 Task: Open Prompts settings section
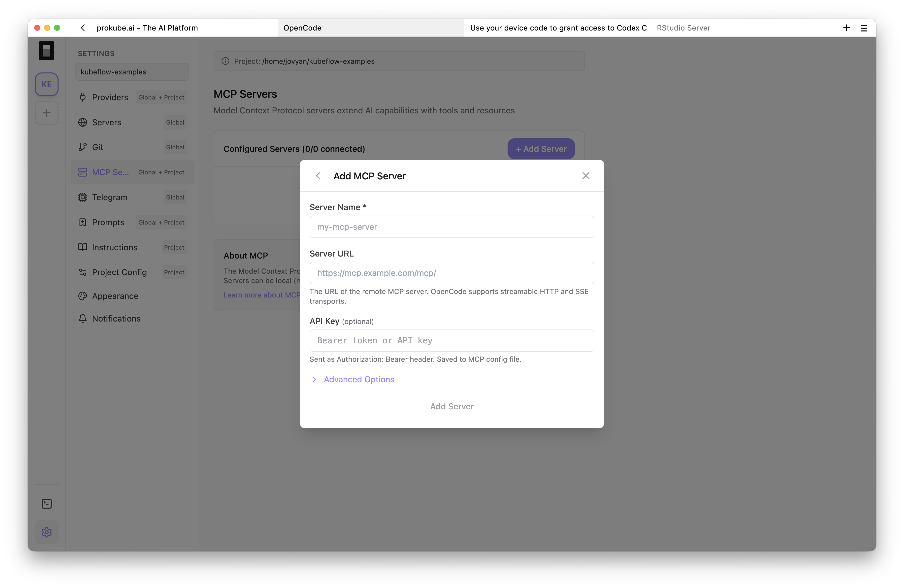point(132,222)
